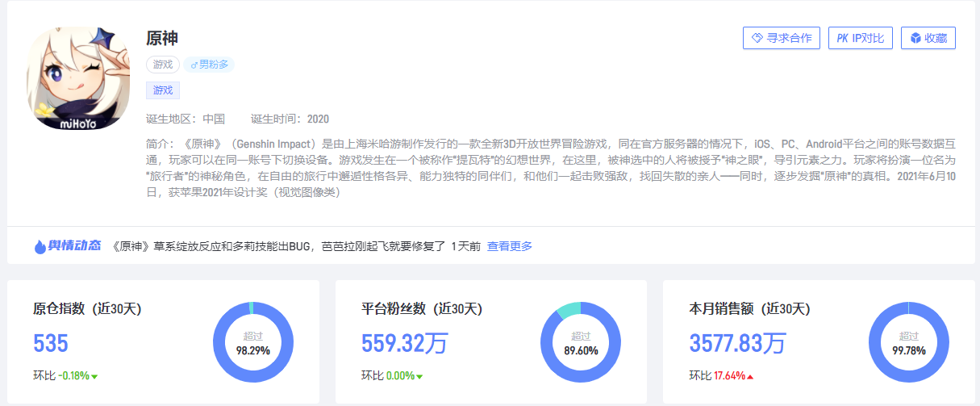Open the 草系绽放反应 BUG news headline
Image resolution: width=980 pixels, height=406 pixels.
tap(277, 246)
